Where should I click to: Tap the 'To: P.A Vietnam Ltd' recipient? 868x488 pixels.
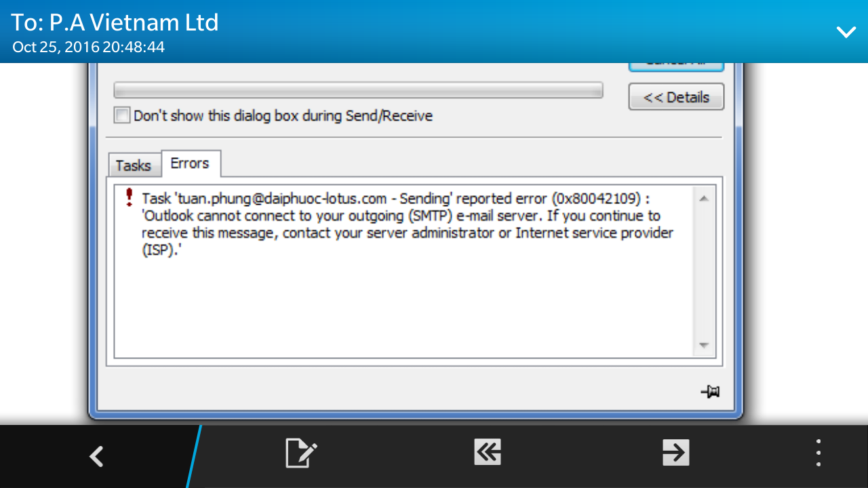click(x=115, y=22)
